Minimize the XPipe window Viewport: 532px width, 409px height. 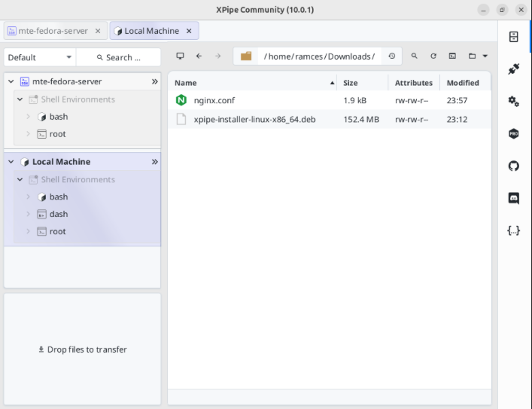click(x=483, y=10)
